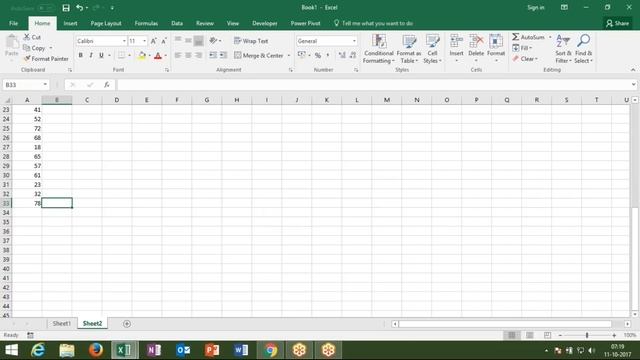Open Conditional Formatting menu

click(x=379, y=49)
